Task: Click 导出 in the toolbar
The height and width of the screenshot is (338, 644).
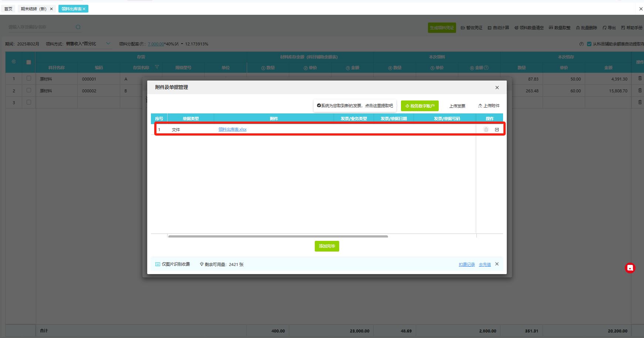Action: coord(609,28)
